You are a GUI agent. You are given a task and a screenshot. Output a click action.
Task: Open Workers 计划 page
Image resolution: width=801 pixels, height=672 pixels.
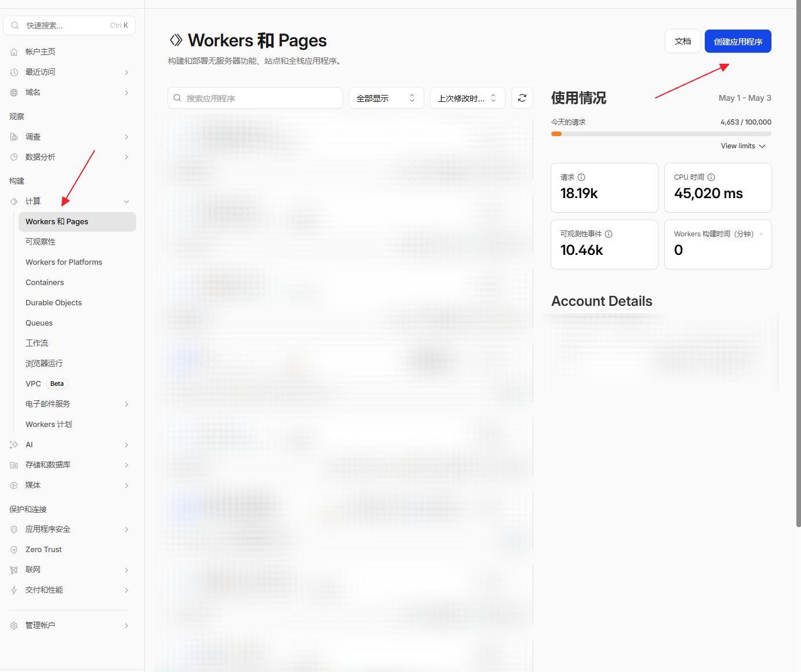coord(49,425)
